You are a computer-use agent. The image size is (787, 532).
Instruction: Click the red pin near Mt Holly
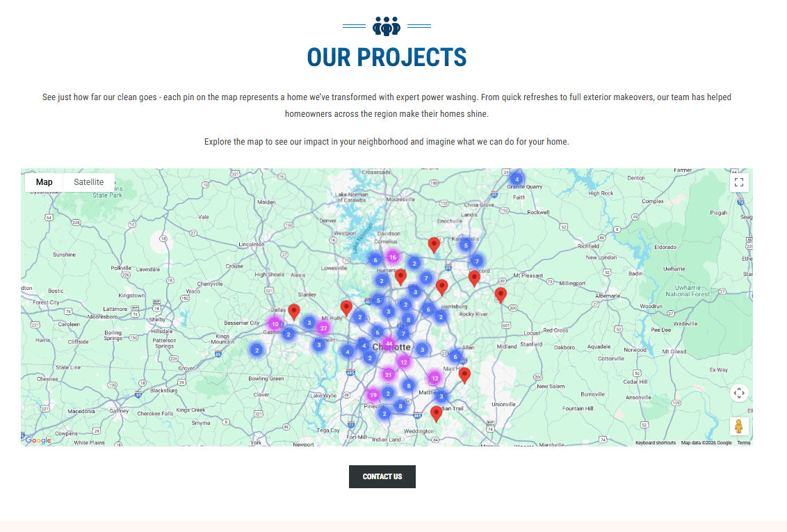(x=346, y=307)
